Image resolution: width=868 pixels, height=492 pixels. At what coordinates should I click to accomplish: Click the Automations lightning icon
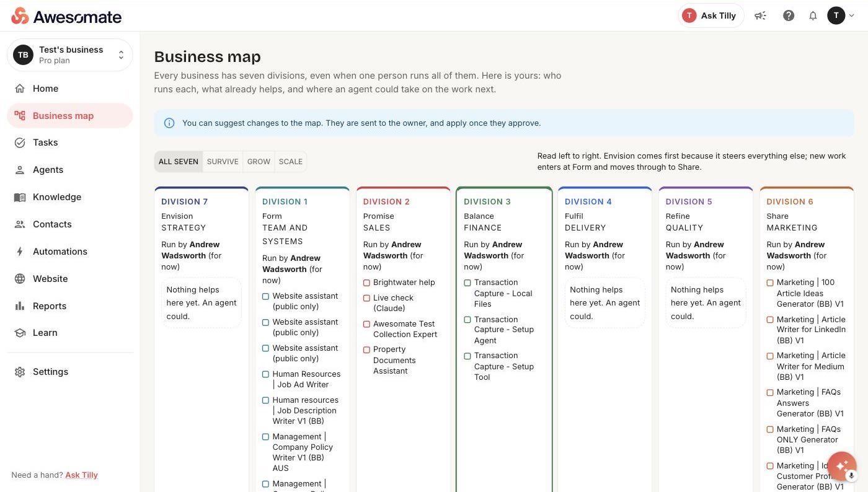tap(20, 252)
